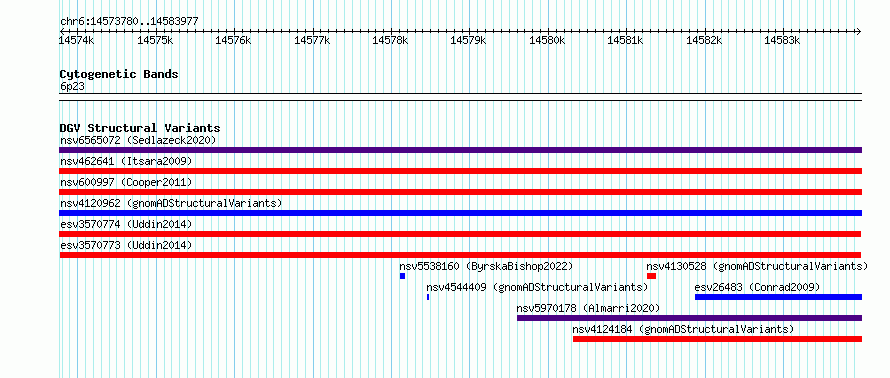Image resolution: width=890 pixels, height=378 pixels.
Task: Click the esv26483 (Conrad2009) blue bar
Action: (778, 297)
